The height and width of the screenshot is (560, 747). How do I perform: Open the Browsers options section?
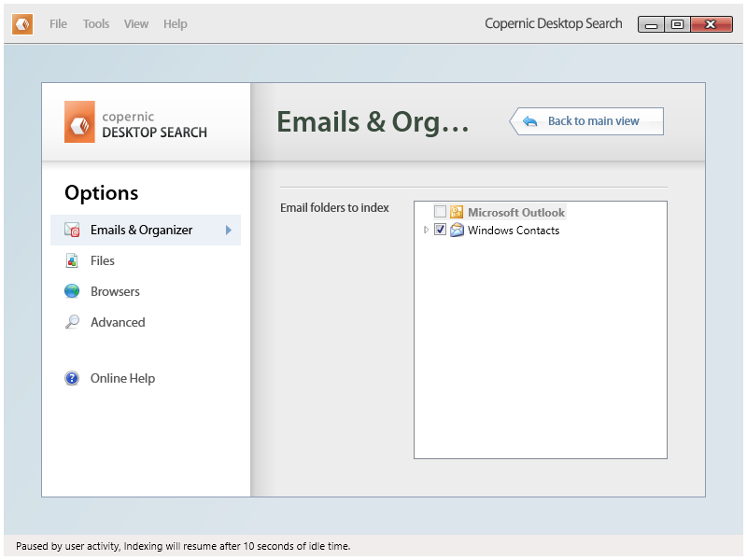click(115, 291)
